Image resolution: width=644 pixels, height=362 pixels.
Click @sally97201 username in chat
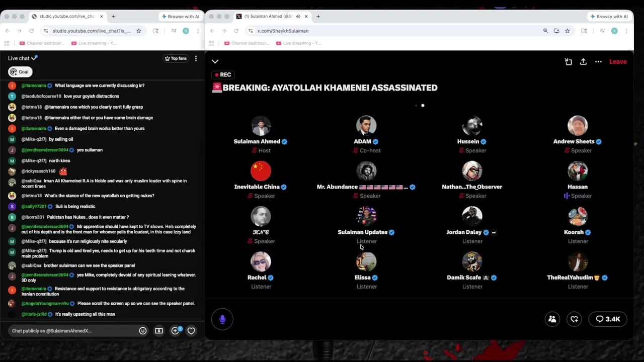tap(34, 206)
